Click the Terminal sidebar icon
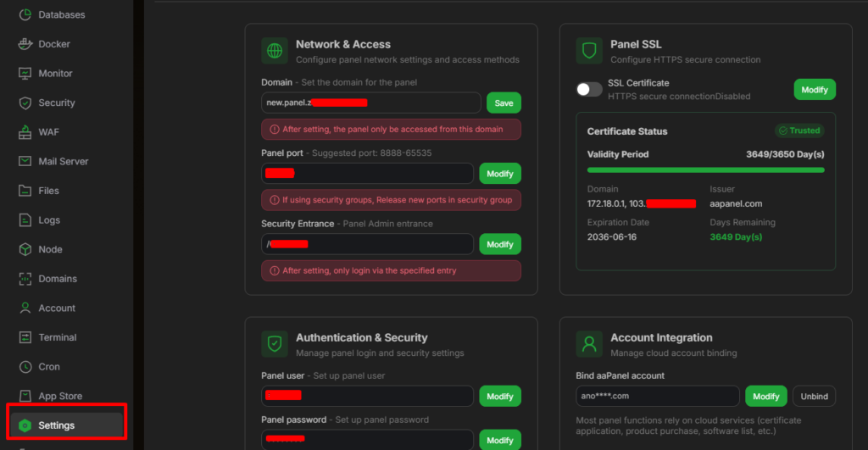 tap(25, 337)
